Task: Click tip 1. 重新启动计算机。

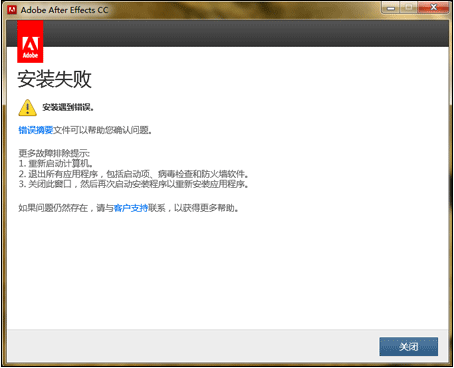Action: point(56,164)
